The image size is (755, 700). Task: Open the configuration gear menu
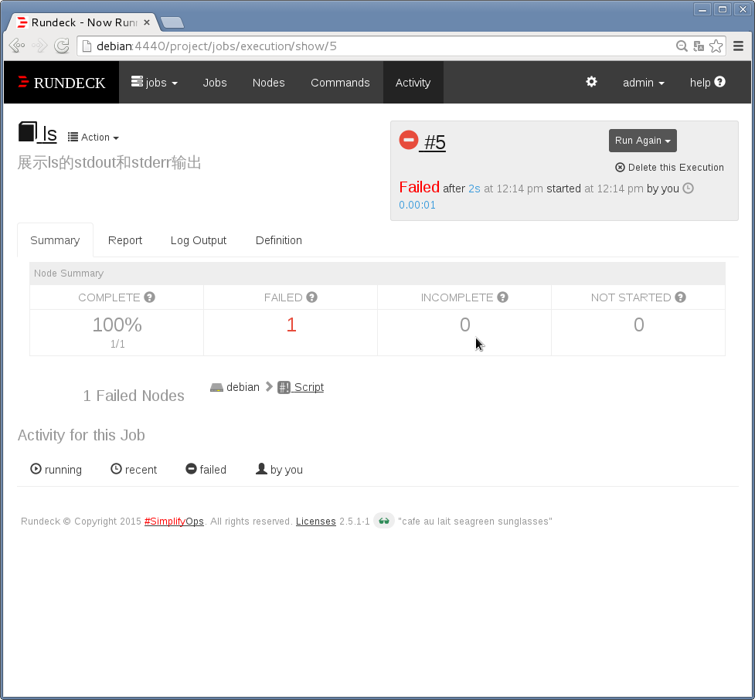[x=591, y=82]
